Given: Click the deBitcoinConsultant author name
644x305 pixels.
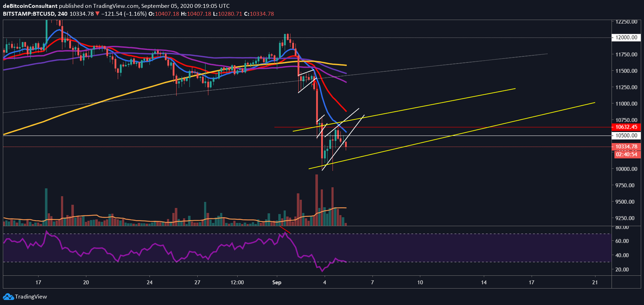Looking at the screenshot, I should click(x=30, y=6).
